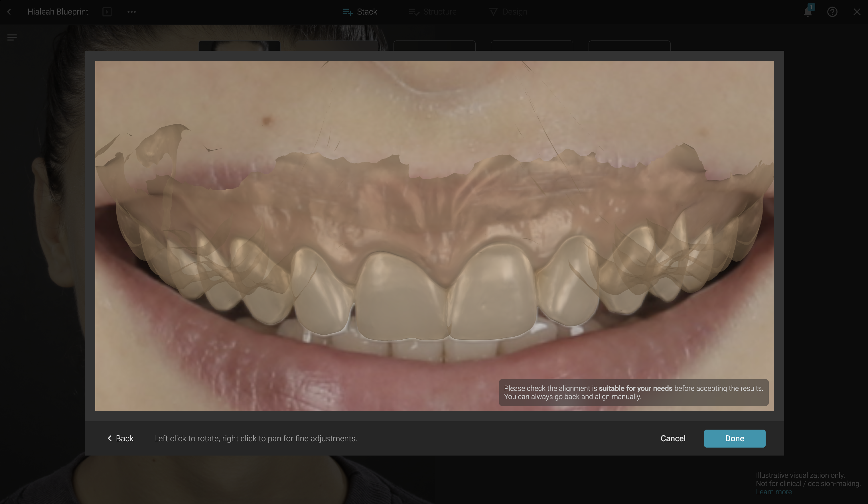868x504 pixels.
Task: Open the Learn more link
Action: tap(774, 492)
